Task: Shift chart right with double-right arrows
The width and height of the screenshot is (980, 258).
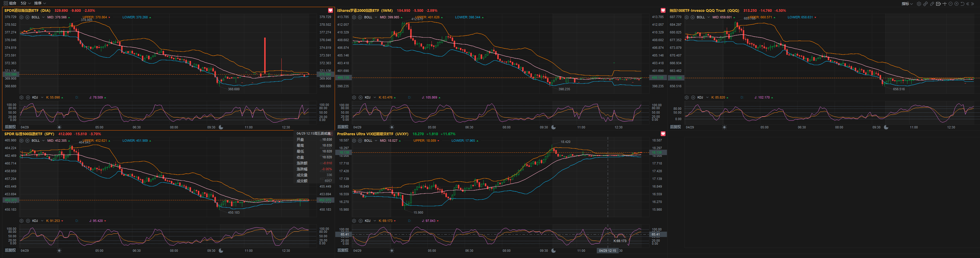Action: 972,4
